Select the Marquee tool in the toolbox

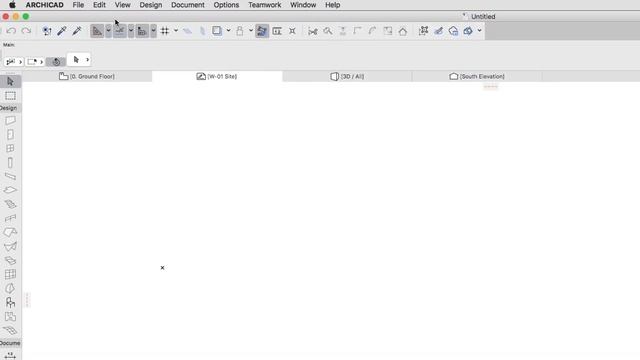pos(10,96)
